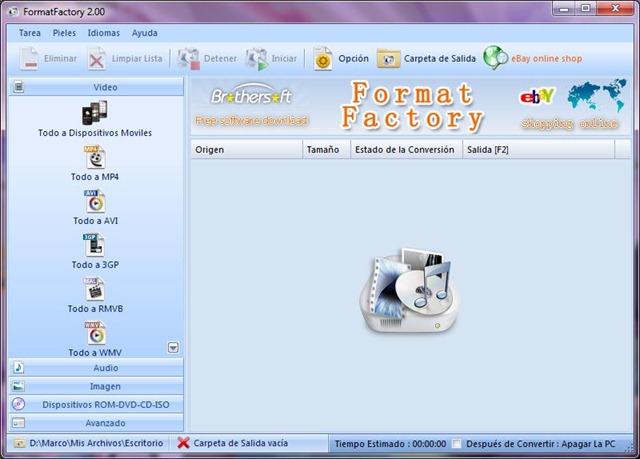Click the down arrow in Video list
The width and height of the screenshot is (640, 459).
(x=173, y=348)
